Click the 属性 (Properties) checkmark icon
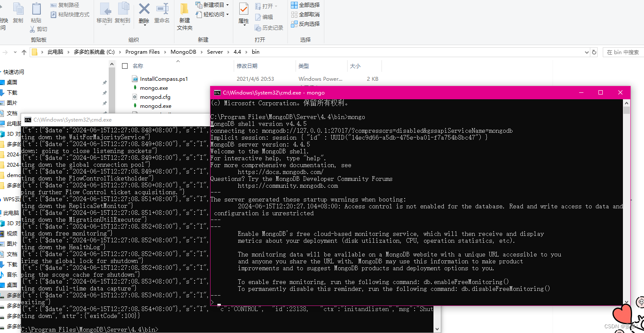Screen dimensions: 644x333 [x=244, y=9]
